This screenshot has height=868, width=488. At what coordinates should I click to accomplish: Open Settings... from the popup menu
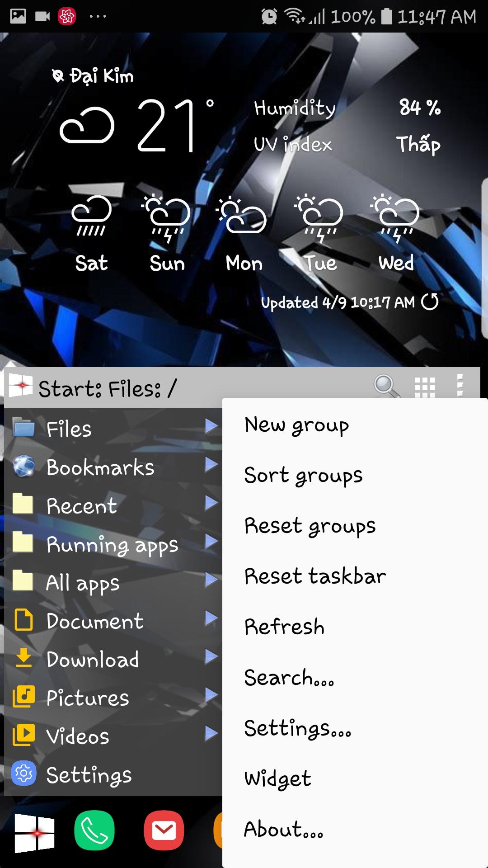coord(297,728)
